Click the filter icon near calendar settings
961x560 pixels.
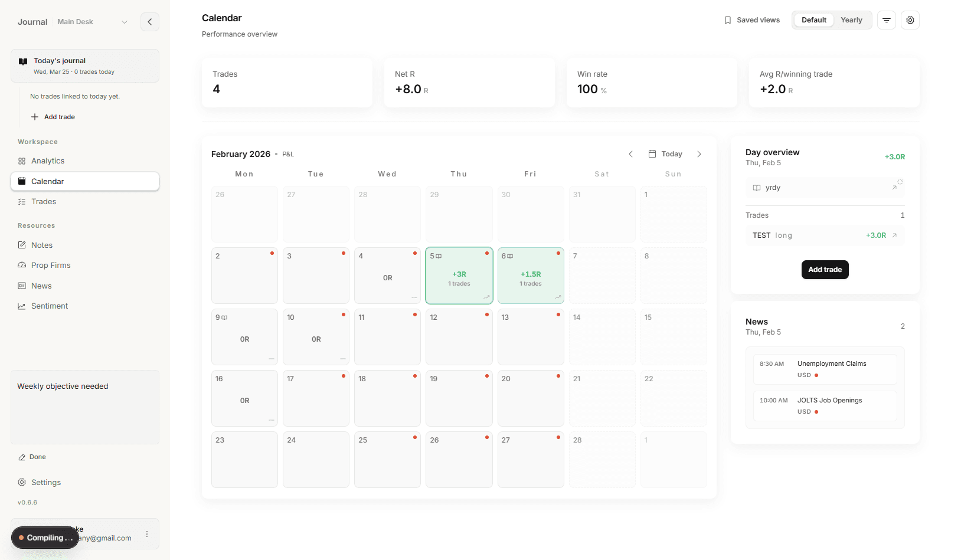886,19
